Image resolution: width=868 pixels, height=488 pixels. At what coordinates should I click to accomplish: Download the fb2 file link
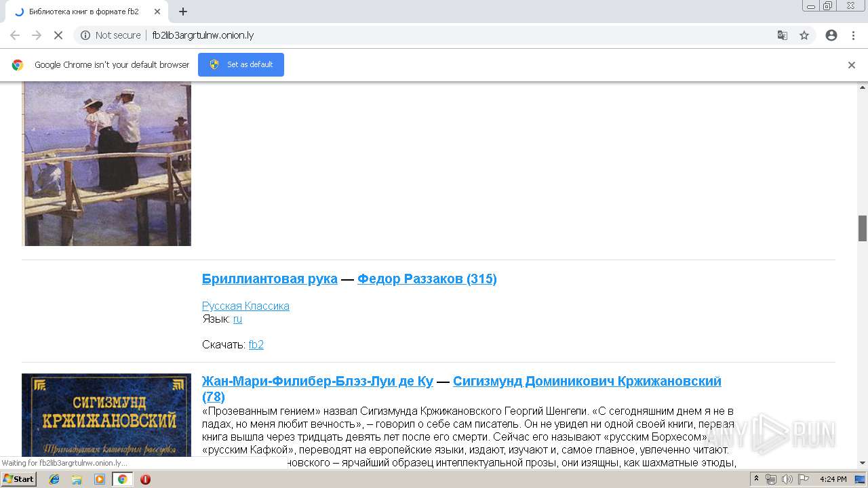tap(256, 344)
